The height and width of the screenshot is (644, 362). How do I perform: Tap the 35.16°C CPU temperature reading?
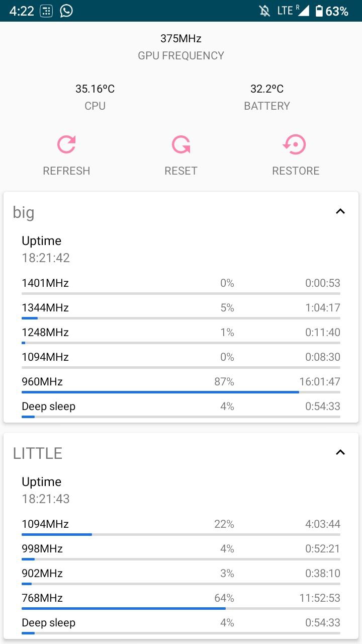(x=95, y=89)
